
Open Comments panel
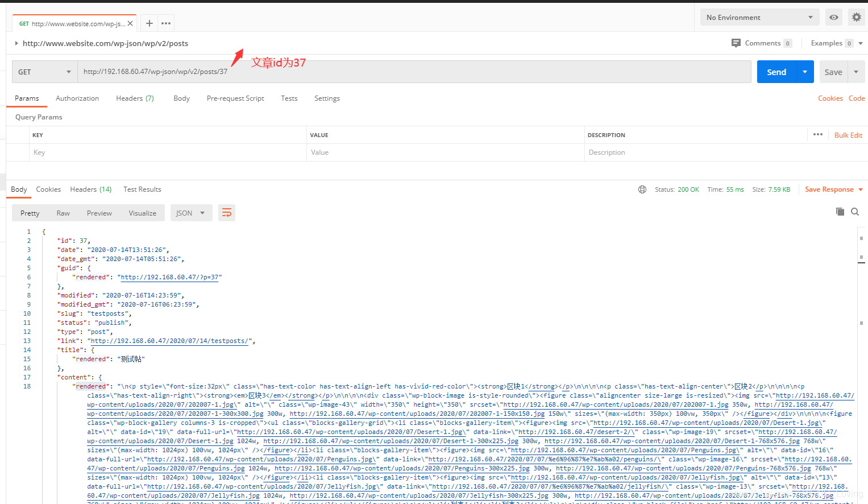coord(762,43)
